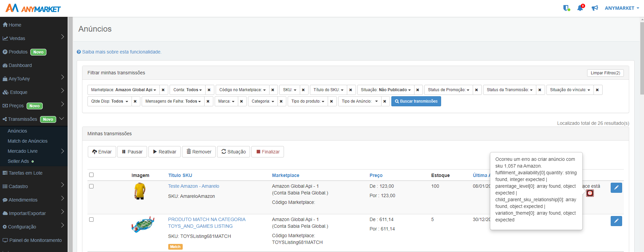
Task: Open the Mensagens de Falha dropdown
Action: pos(173,101)
